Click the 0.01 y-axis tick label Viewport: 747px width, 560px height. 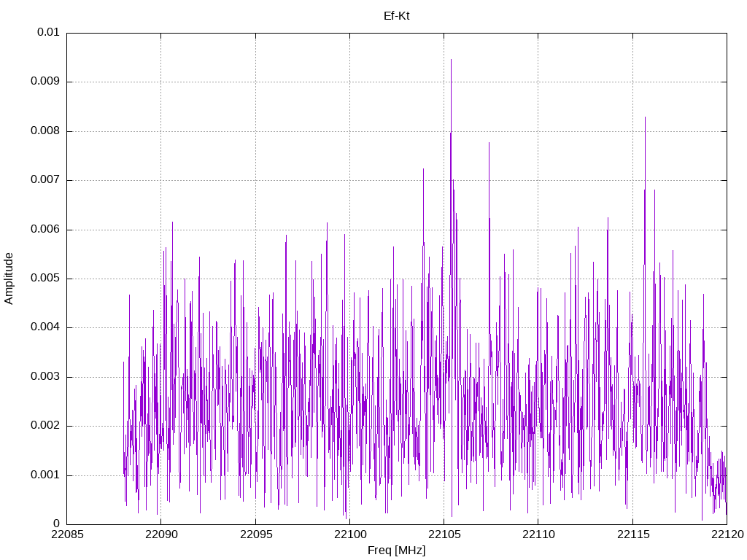coord(49,32)
